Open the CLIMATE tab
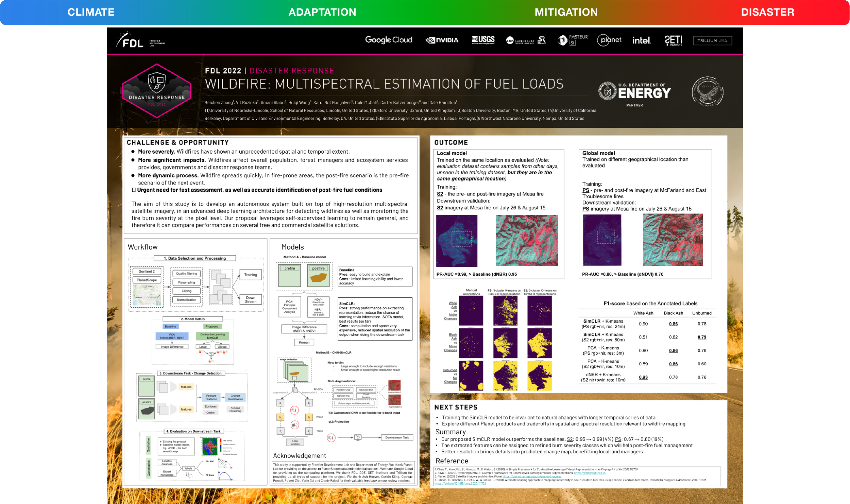 pos(91,12)
